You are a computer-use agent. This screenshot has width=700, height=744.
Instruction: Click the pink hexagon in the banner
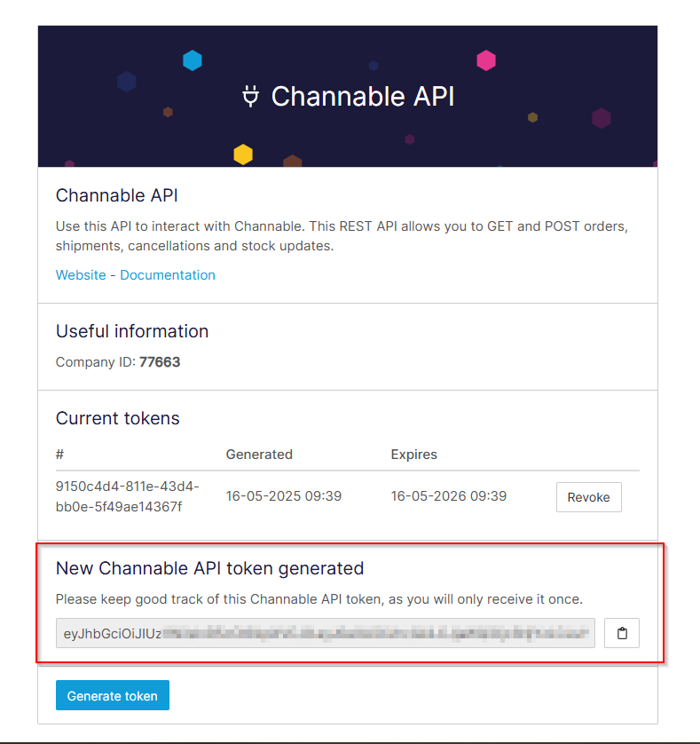pos(485,60)
